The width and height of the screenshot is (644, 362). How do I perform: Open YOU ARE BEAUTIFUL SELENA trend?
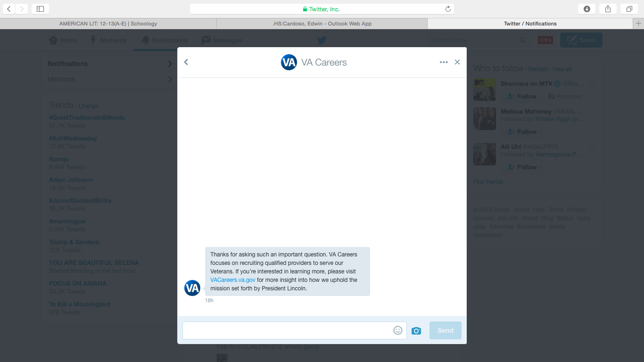click(94, 263)
